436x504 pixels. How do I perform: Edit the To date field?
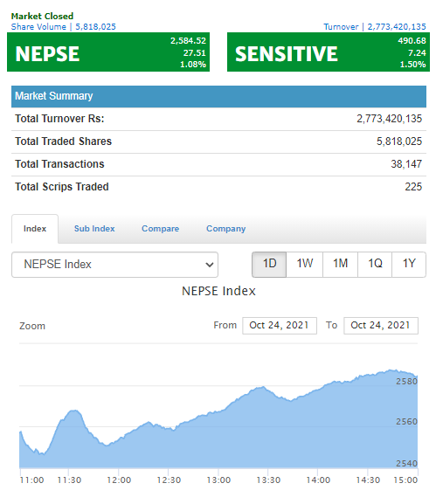[x=381, y=326]
